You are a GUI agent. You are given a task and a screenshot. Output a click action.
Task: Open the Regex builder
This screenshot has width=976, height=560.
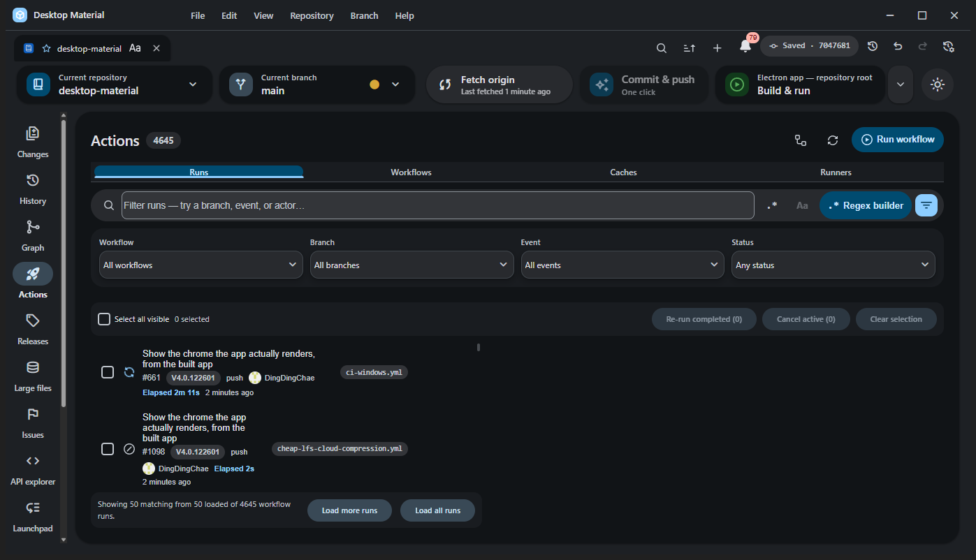tap(866, 205)
